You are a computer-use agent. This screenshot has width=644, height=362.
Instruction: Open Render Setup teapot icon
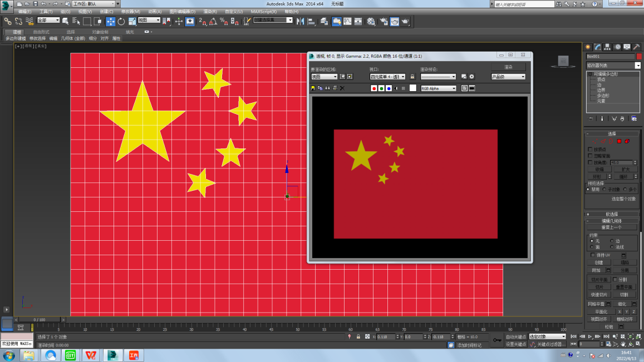point(384,21)
